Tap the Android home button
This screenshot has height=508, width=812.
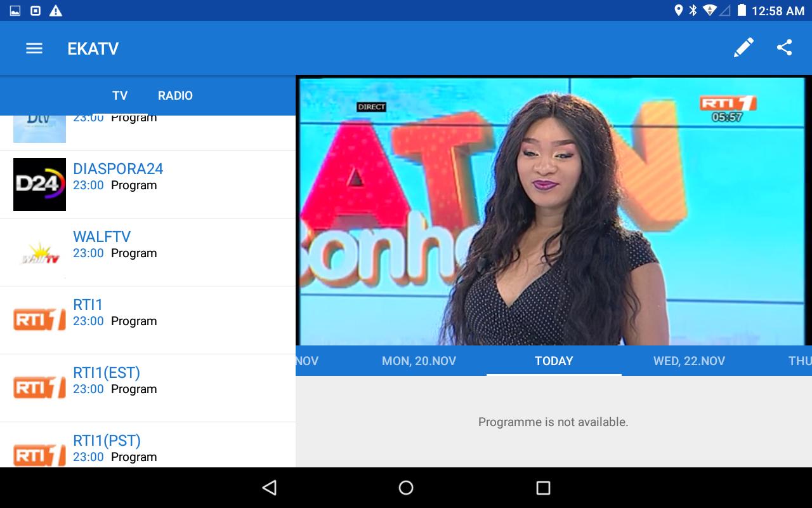pos(406,488)
